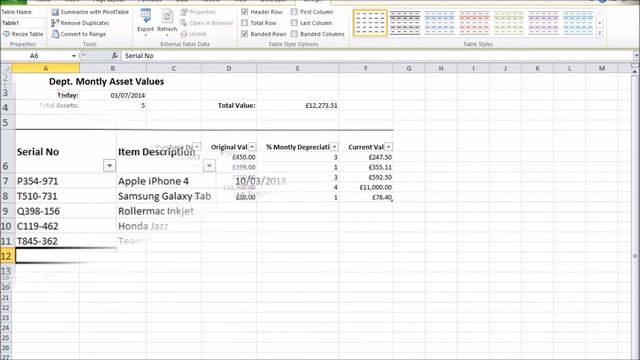Screen dimensions: 640x360
Task: Click cell containing Q398-156
Action: pyautogui.click(x=65, y=211)
